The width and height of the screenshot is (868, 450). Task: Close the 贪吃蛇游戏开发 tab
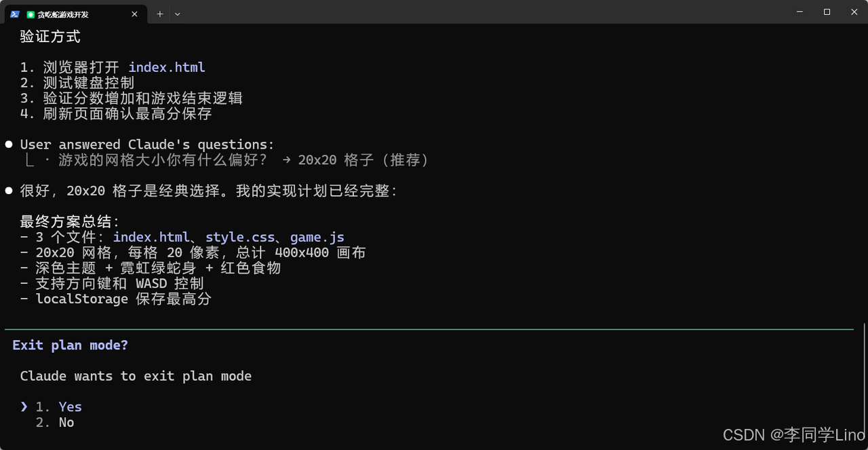tap(134, 14)
